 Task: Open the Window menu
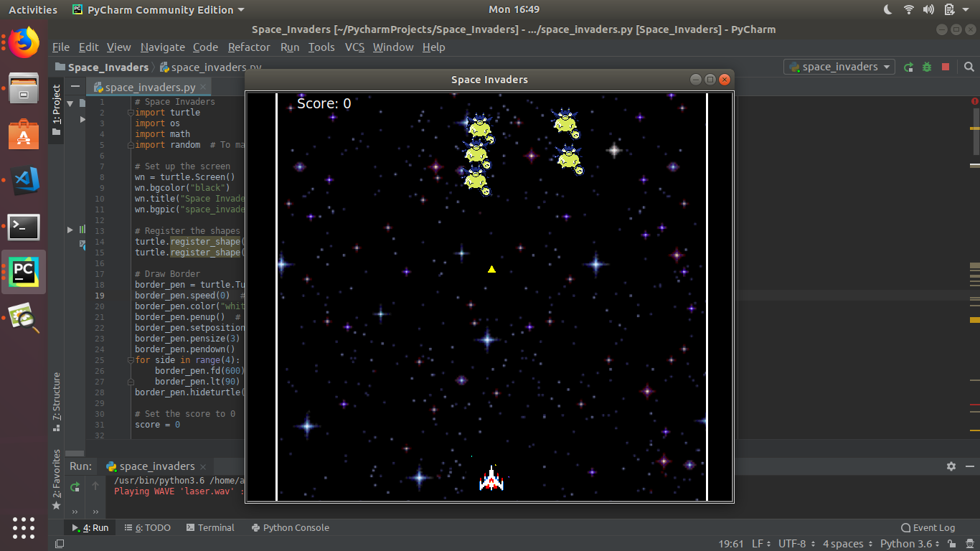point(393,47)
